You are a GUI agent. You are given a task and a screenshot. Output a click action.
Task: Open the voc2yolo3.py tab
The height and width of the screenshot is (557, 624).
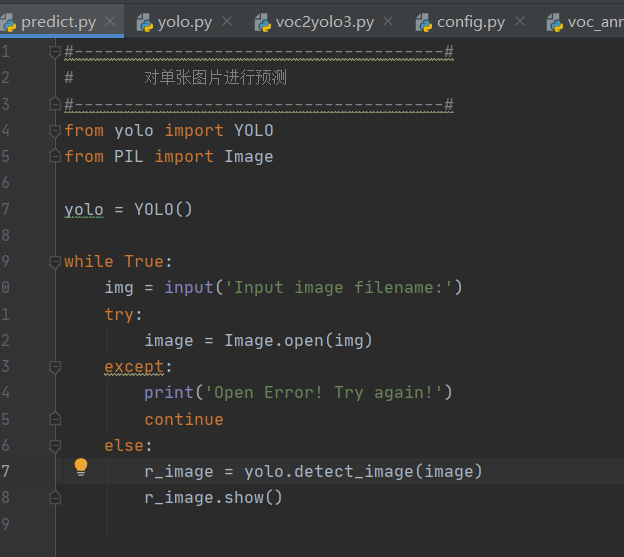pyautogui.click(x=325, y=22)
